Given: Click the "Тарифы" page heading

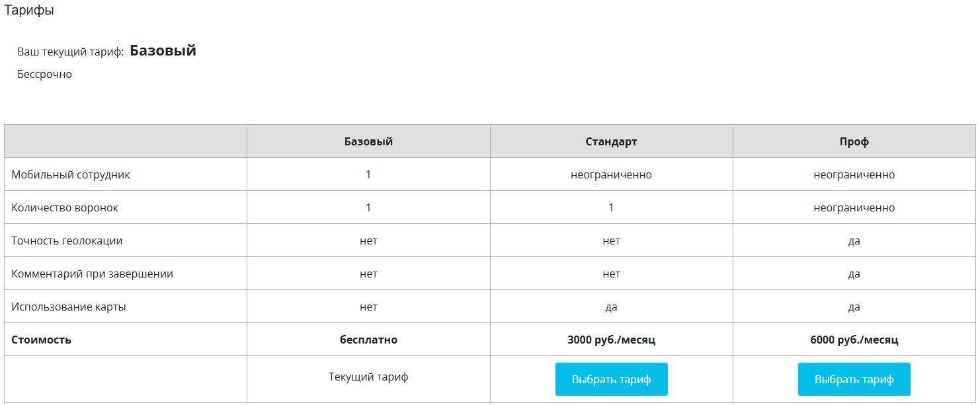Looking at the screenshot, I should pos(29,11).
